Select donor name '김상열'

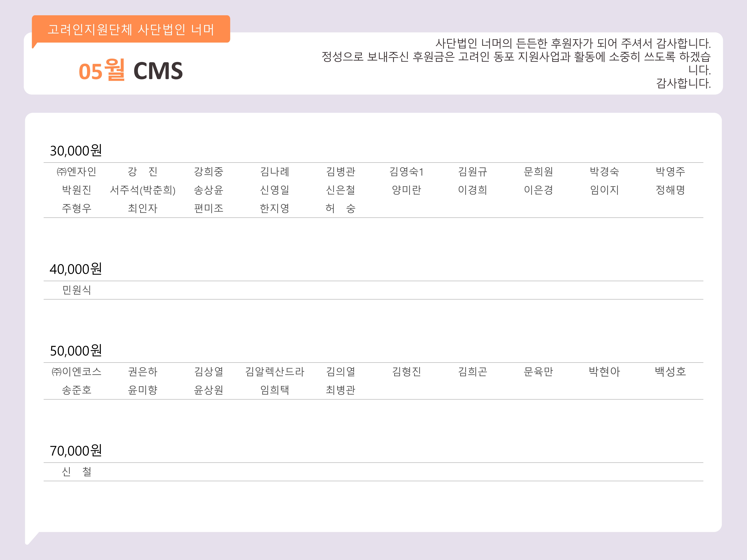pos(209,372)
